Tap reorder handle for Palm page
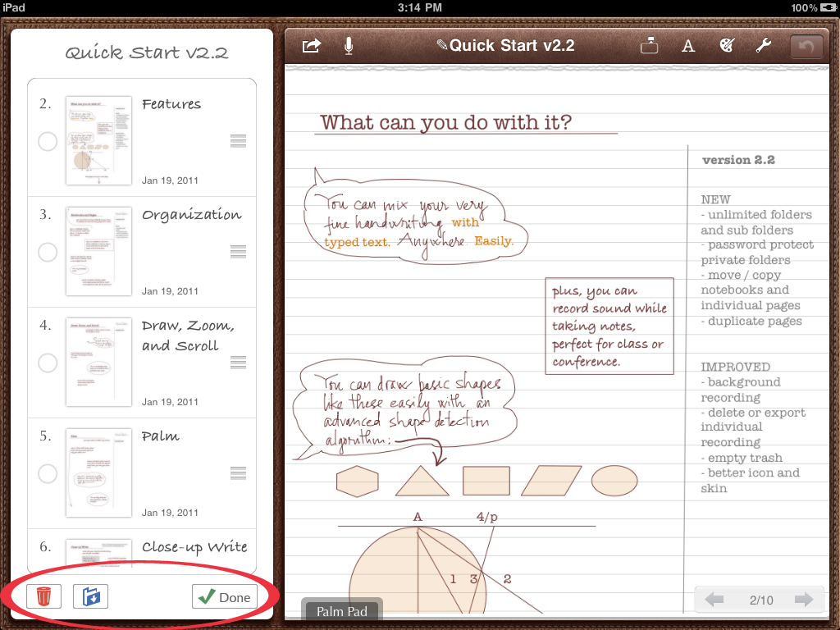This screenshot has width=840, height=630. pyautogui.click(x=239, y=473)
